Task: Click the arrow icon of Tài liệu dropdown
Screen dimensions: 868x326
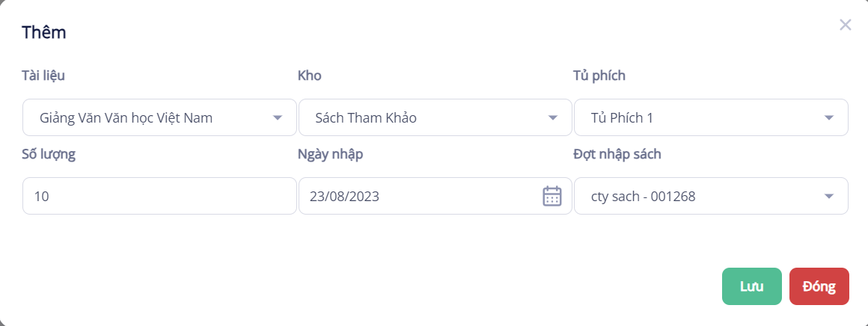Action: point(278,118)
